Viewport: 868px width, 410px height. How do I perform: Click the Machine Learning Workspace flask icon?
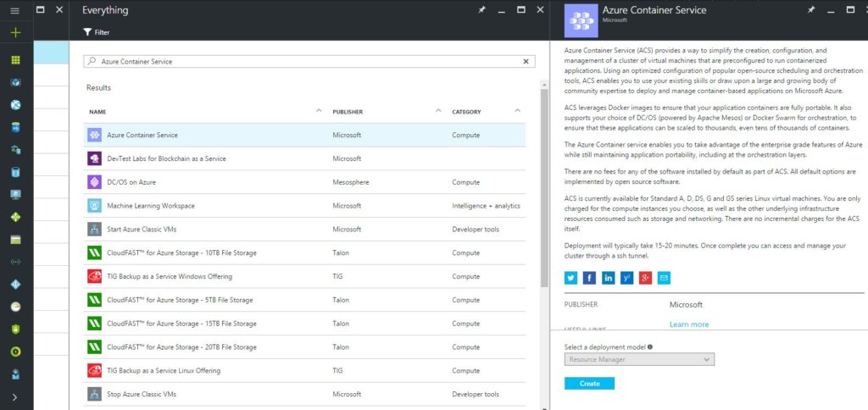click(94, 206)
